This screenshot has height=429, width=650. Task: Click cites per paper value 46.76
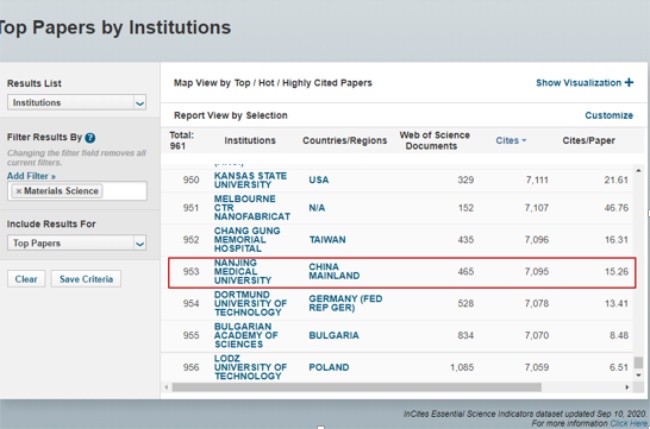pyautogui.click(x=616, y=208)
